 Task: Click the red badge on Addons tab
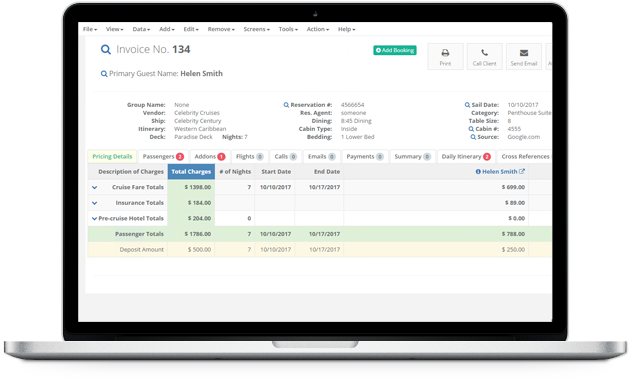[221, 157]
